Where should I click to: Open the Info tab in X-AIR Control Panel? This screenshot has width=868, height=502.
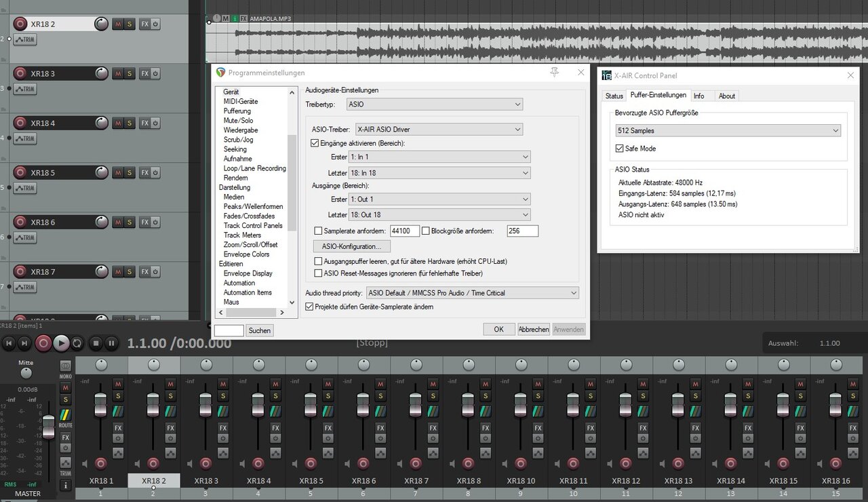pyautogui.click(x=698, y=96)
